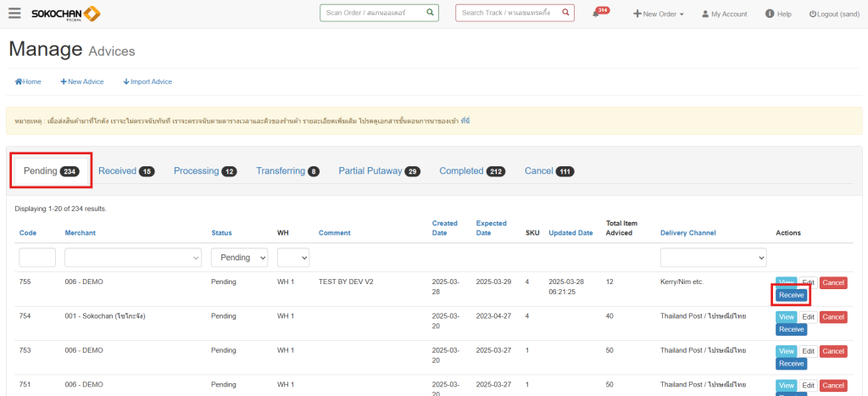Click comment text TEST BY DEV V2

pos(346,282)
